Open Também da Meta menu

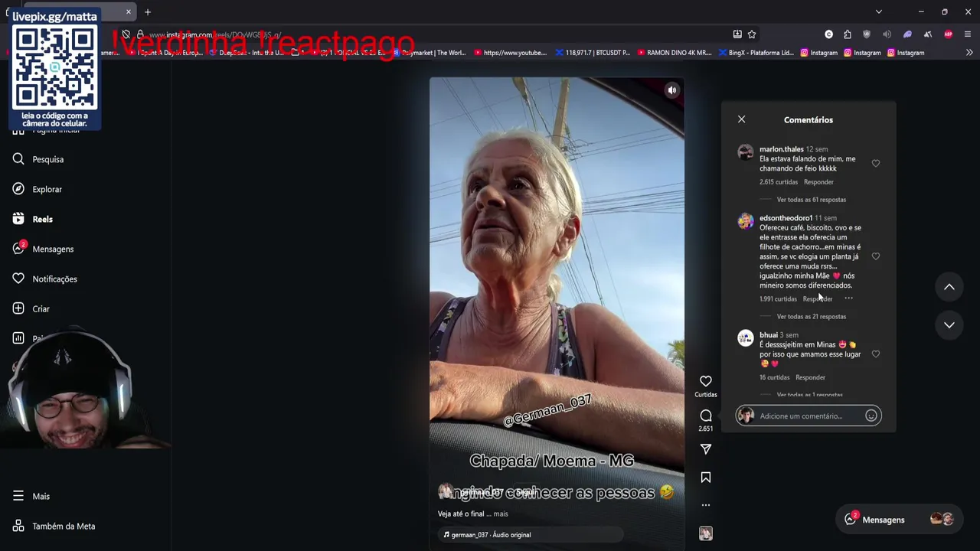coord(54,526)
